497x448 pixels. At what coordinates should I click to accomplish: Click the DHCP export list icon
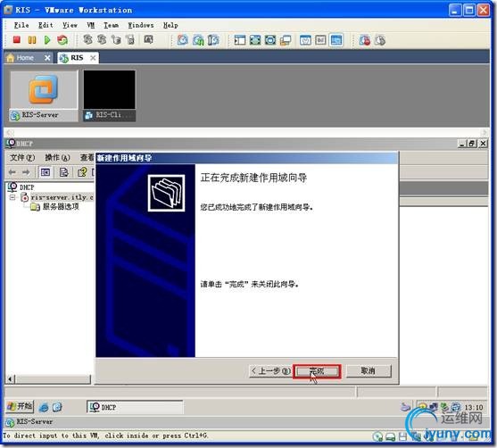(x=63, y=172)
